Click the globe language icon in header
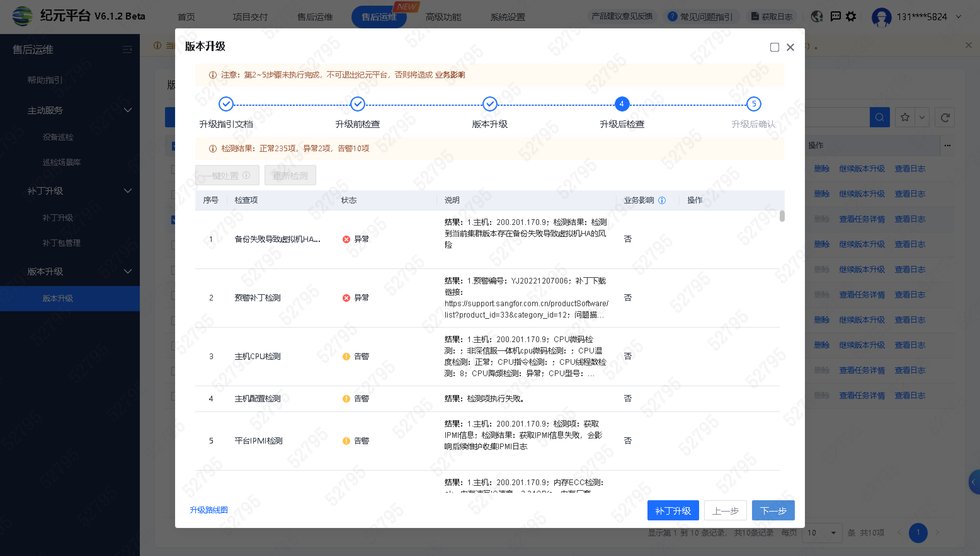The width and height of the screenshot is (980, 556). click(817, 16)
